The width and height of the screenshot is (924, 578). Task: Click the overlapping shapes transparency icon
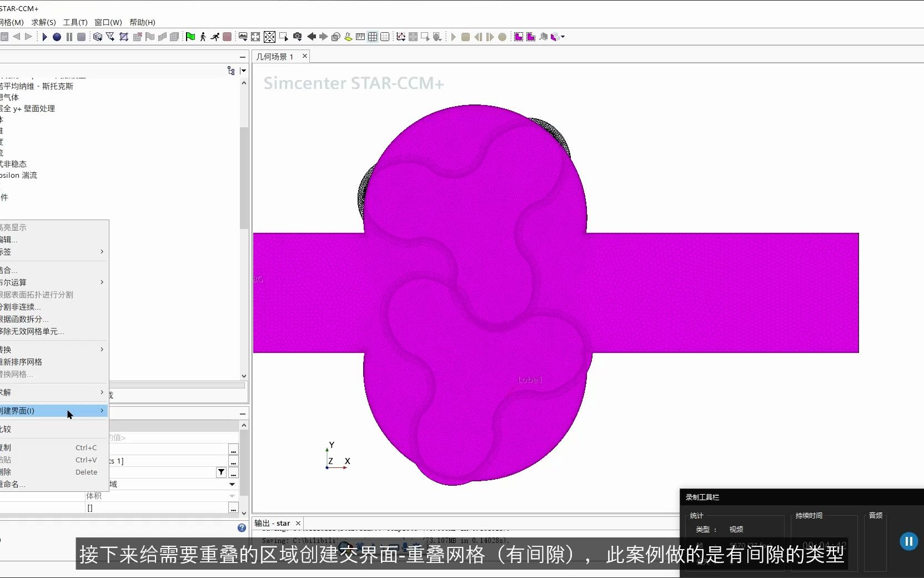[x=336, y=37]
